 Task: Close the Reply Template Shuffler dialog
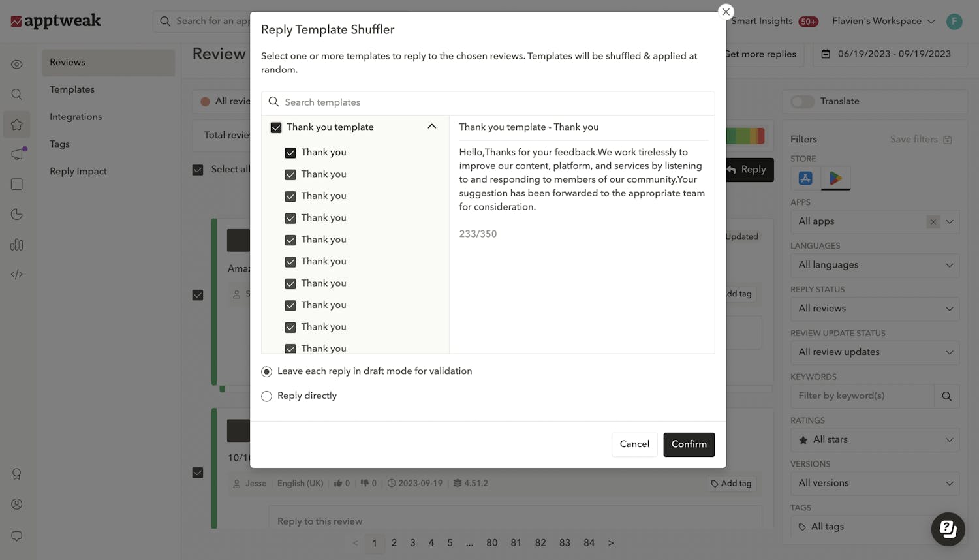pyautogui.click(x=726, y=12)
